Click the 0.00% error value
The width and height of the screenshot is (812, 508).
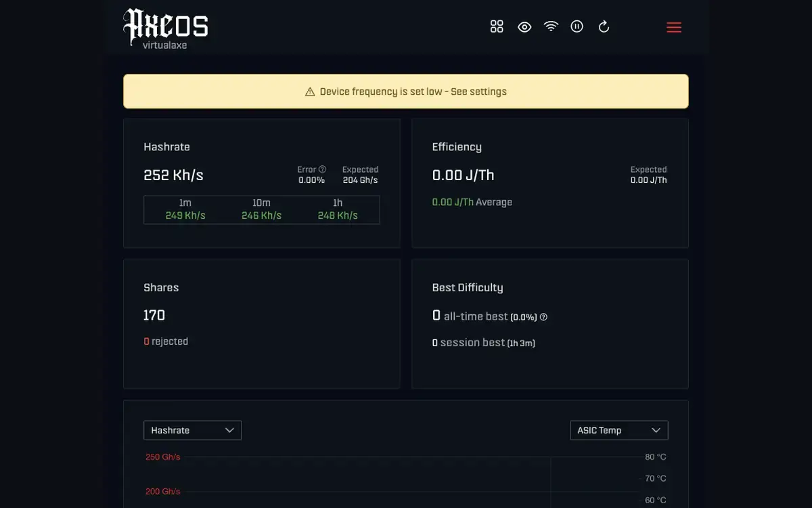[312, 180]
